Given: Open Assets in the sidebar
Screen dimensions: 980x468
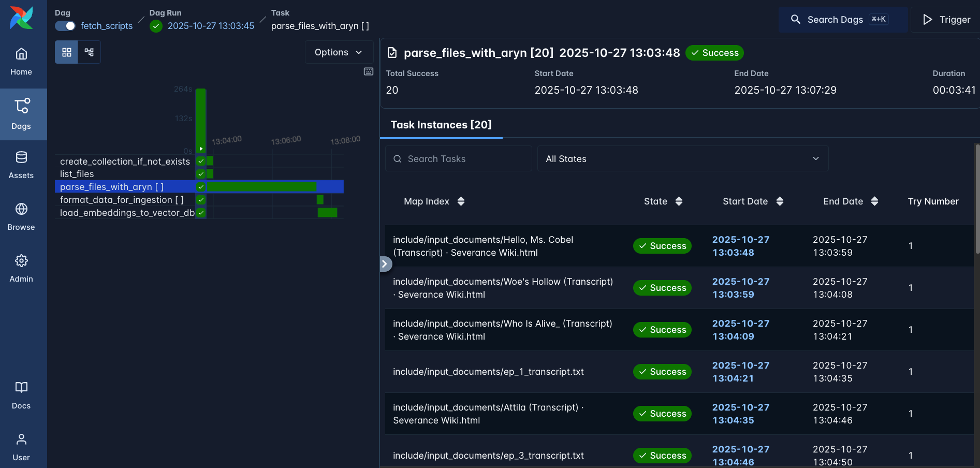Looking at the screenshot, I should point(21,165).
